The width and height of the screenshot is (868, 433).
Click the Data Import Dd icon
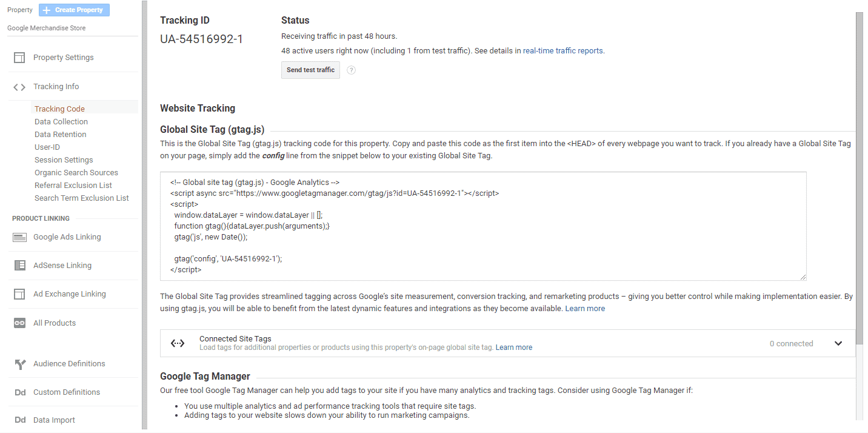(x=19, y=420)
